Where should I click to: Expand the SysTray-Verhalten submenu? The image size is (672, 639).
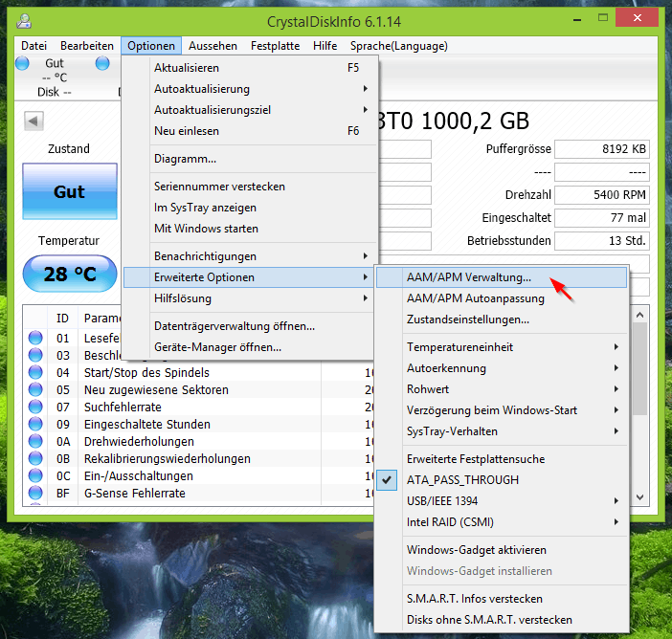502,430
